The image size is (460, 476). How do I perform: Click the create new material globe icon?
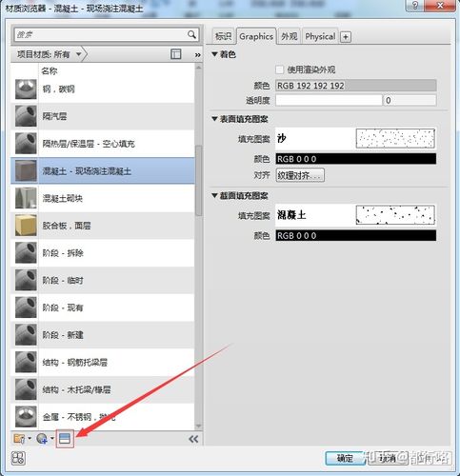click(42, 439)
